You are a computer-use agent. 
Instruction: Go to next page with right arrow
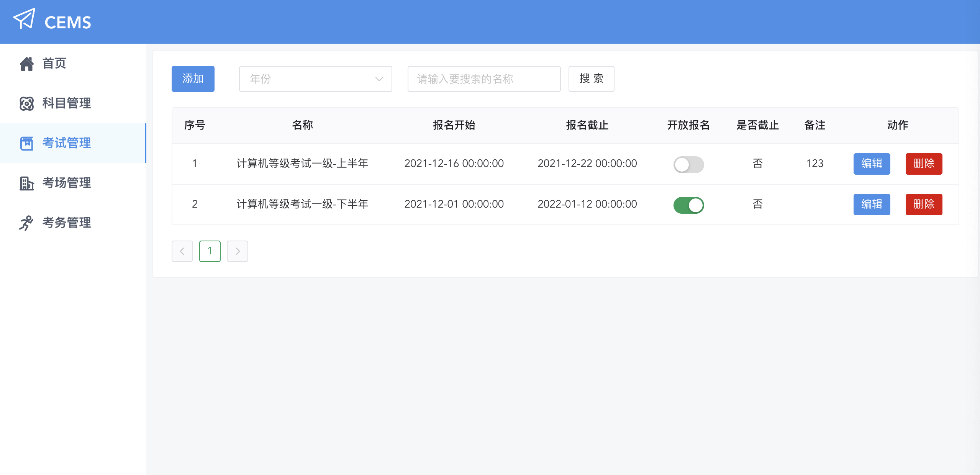[238, 251]
